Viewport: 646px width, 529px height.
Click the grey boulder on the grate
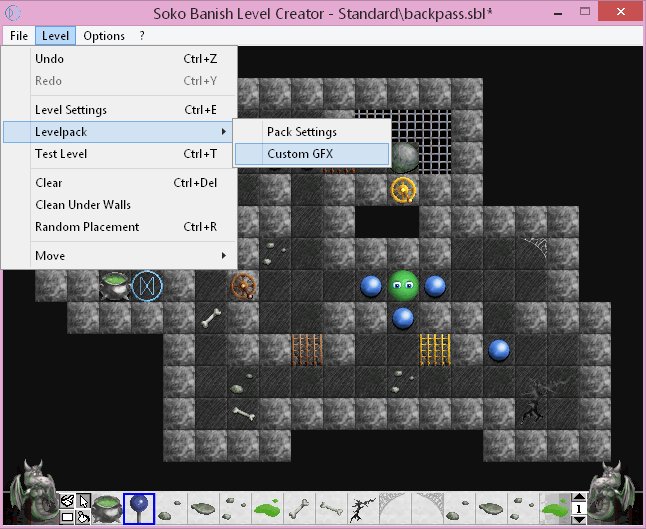405,157
